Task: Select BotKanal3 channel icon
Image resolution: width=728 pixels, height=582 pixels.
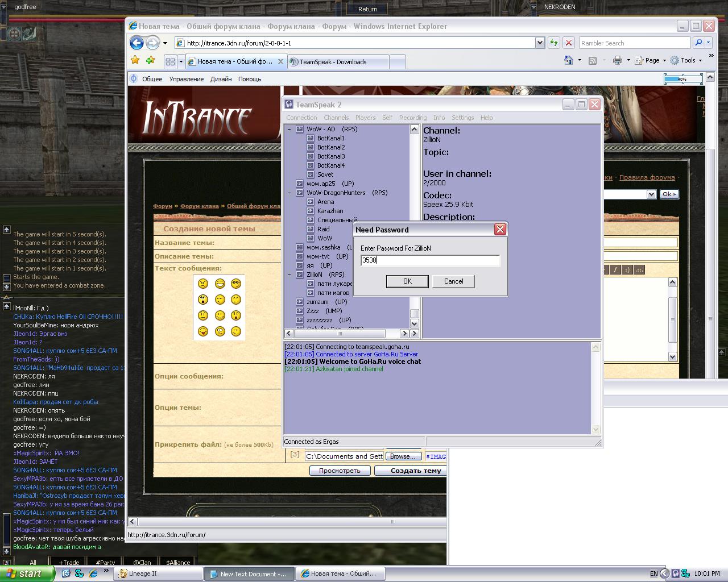Action: (311, 156)
